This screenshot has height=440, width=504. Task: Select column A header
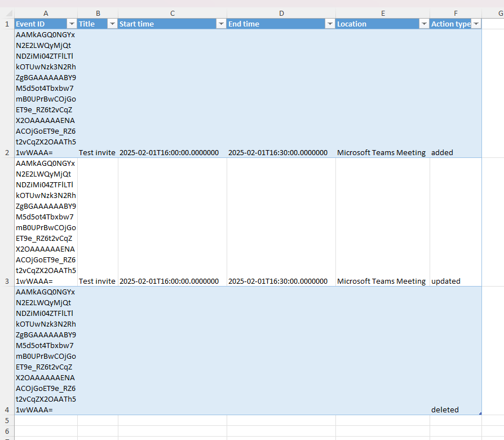[46, 13]
